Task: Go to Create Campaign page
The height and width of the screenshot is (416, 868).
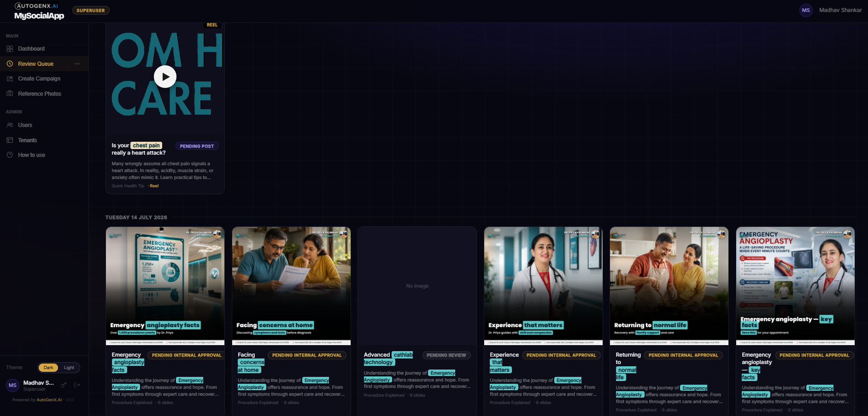Action: 39,79
